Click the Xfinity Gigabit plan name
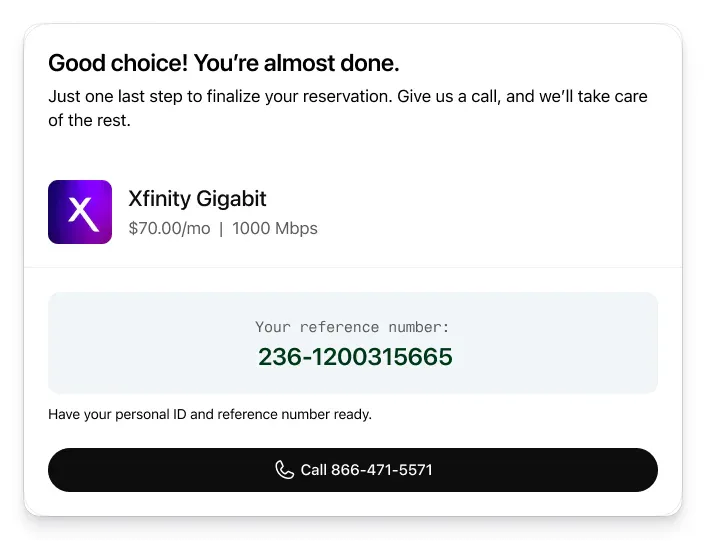 point(197,198)
